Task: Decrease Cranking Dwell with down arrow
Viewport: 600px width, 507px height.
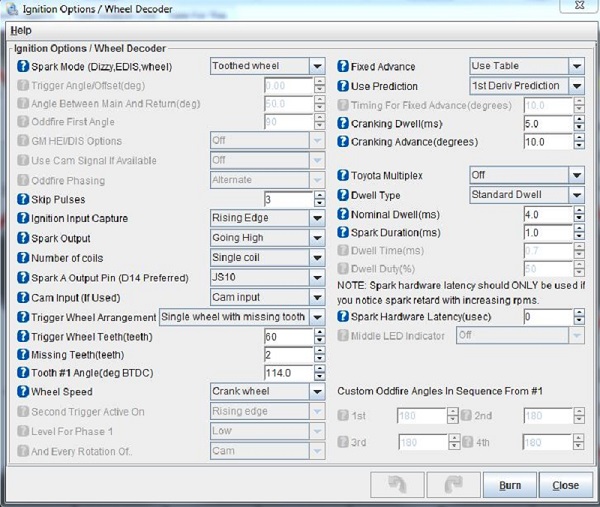Action: 579,129
